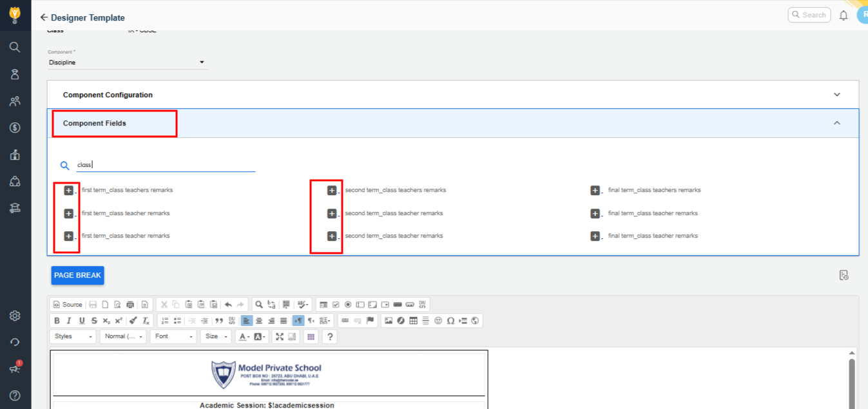Open the Styles dropdown menu
Viewport: 868px width, 409px height.
pyautogui.click(x=73, y=337)
